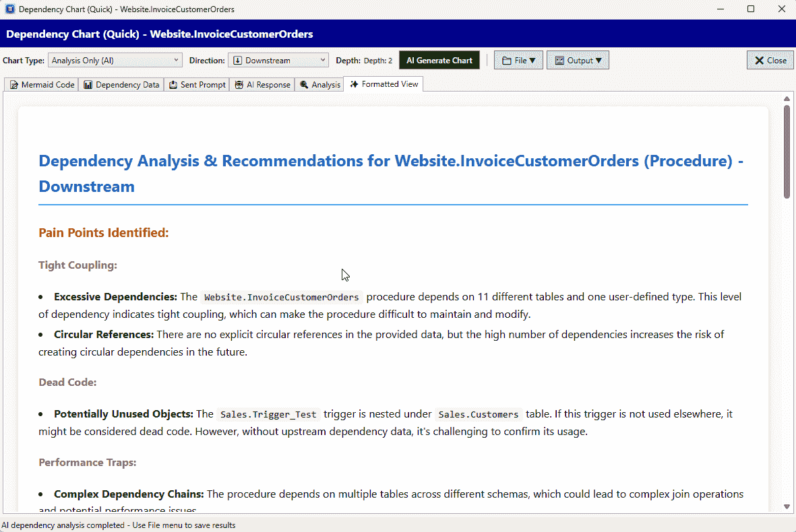Click the Depth: 2 value label
This screenshot has height=532, width=796.
tap(378, 61)
